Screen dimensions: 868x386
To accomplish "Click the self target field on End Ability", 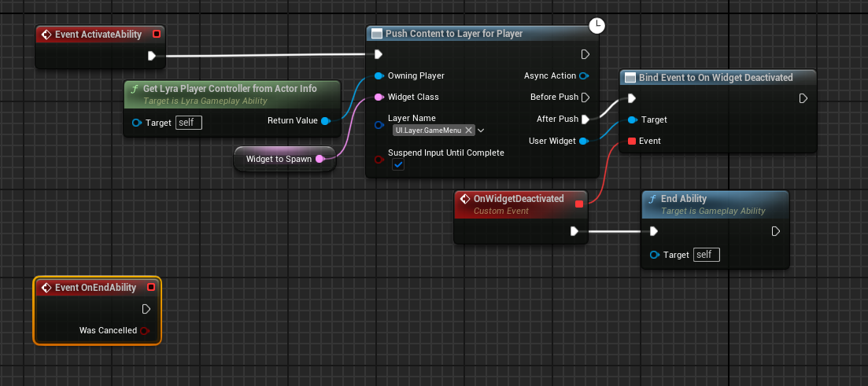I will (706, 255).
